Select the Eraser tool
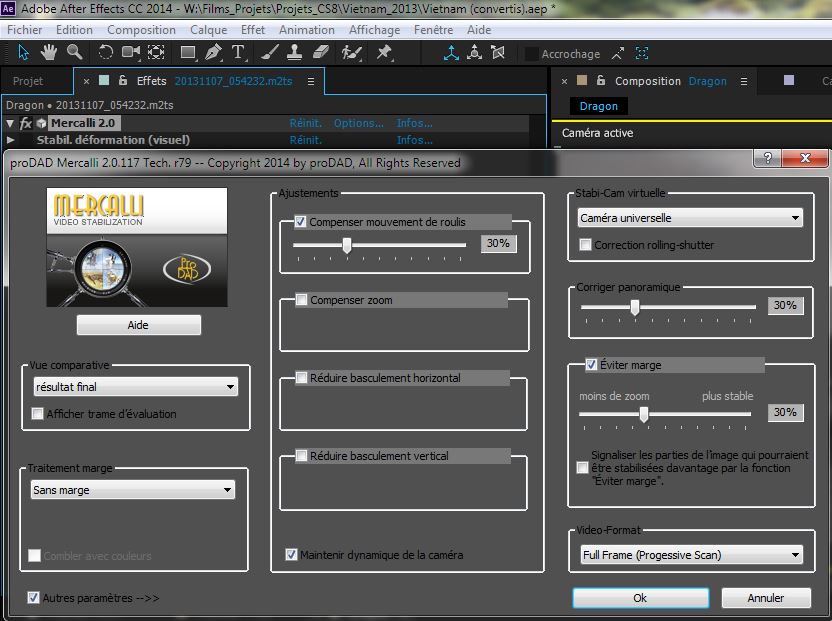832x621 pixels. [x=321, y=53]
